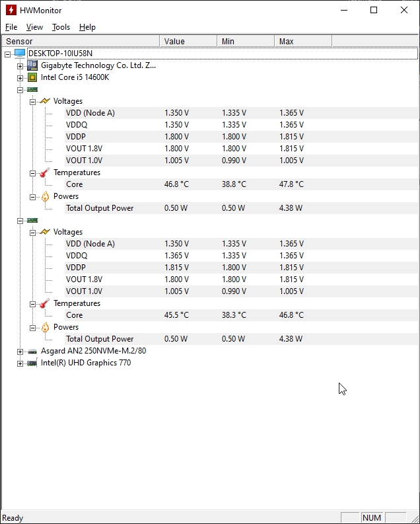Click the second memory module icon
The image size is (420, 524).
[x=32, y=220]
